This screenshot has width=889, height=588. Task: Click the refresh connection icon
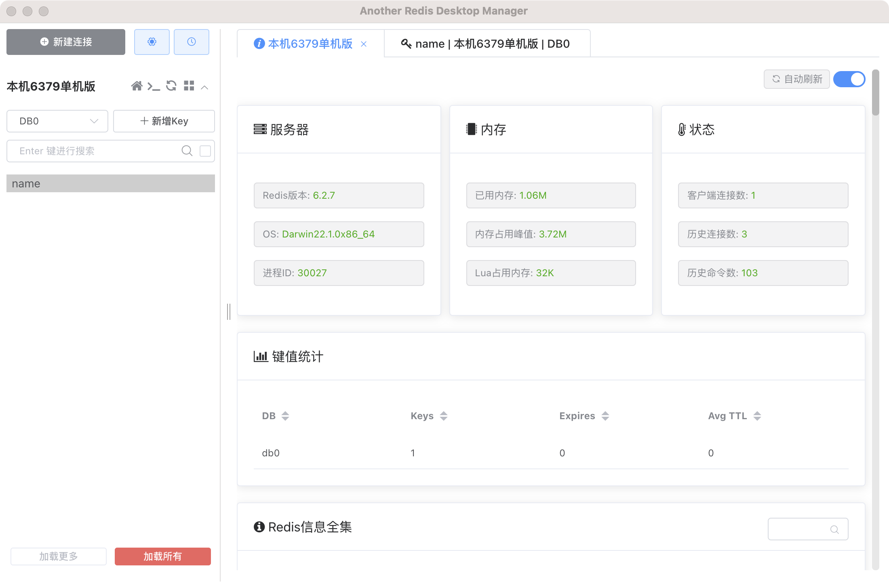(171, 86)
